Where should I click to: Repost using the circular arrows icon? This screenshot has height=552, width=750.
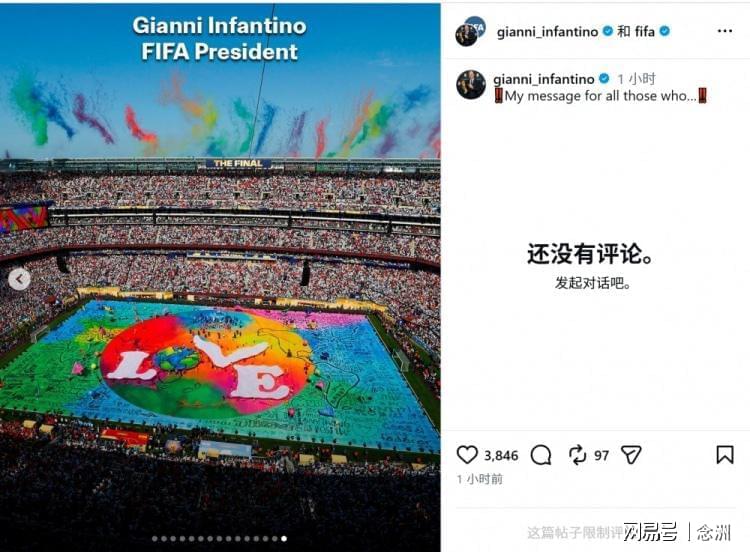pos(577,455)
